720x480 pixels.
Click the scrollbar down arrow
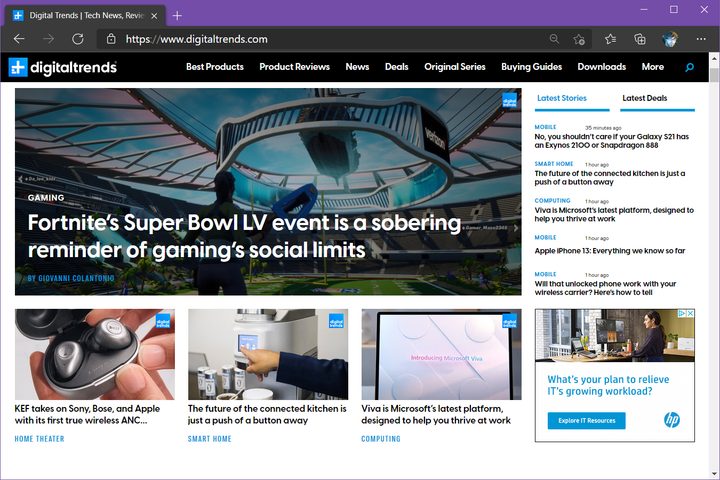[x=714, y=474]
